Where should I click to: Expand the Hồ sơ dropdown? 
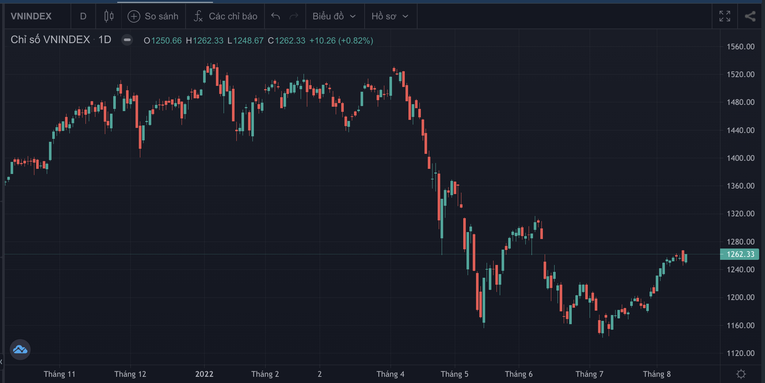coord(390,16)
